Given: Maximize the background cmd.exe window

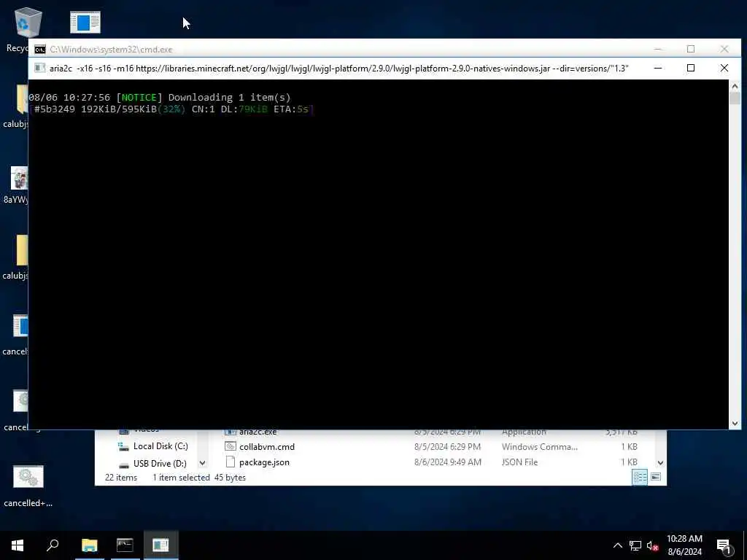Looking at the screenshot, I should (x=691, y=49).
